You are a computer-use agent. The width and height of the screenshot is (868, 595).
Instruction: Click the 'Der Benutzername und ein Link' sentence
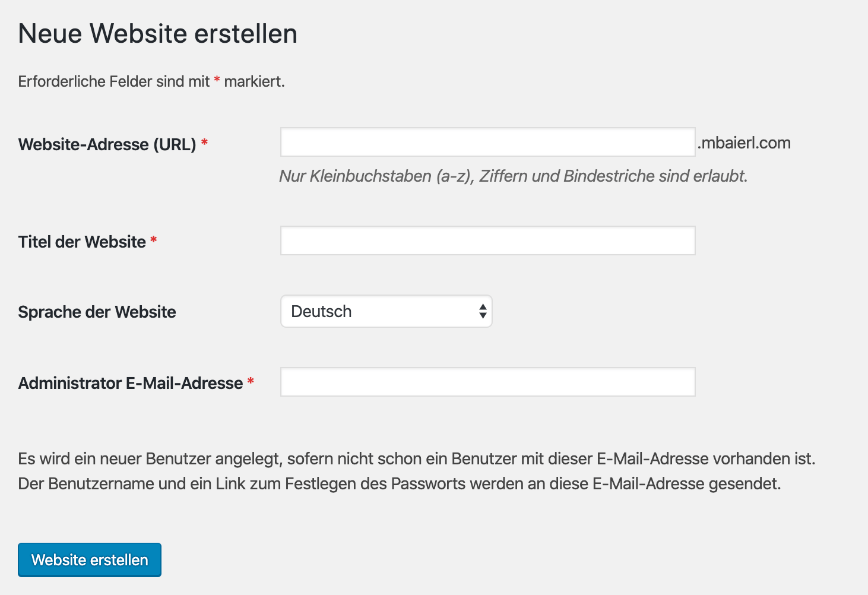[x=400, y=483]
